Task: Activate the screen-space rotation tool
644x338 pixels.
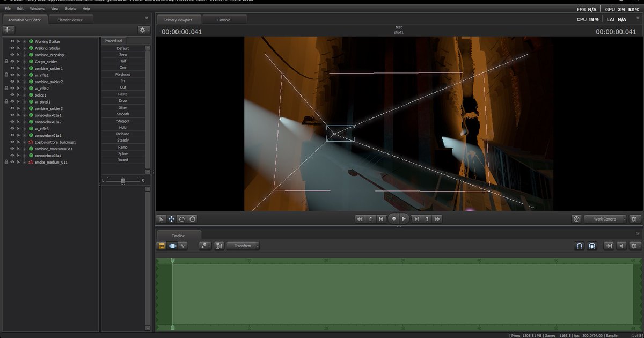Action: (x=192, y=219)
